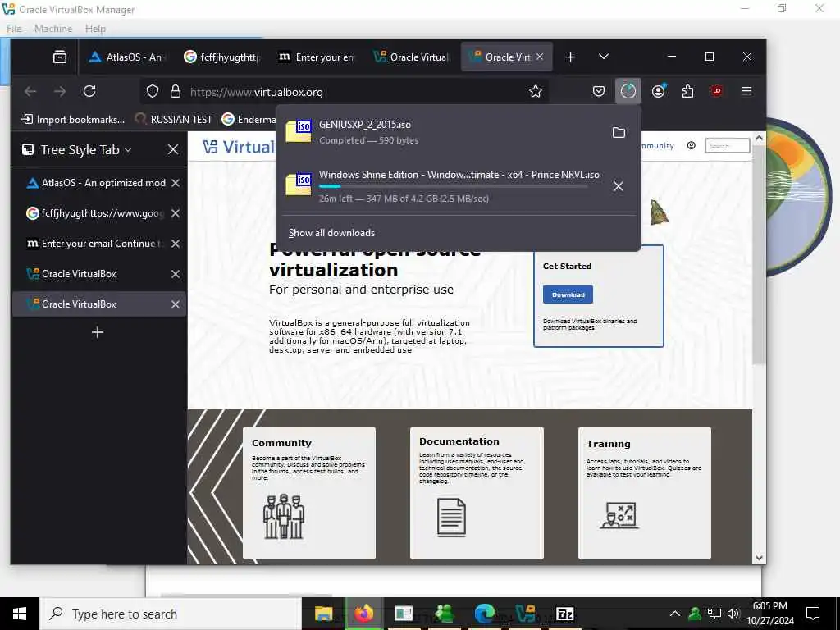
Task: Open Firefox application hamburger menu
Action: coord(746,92)
